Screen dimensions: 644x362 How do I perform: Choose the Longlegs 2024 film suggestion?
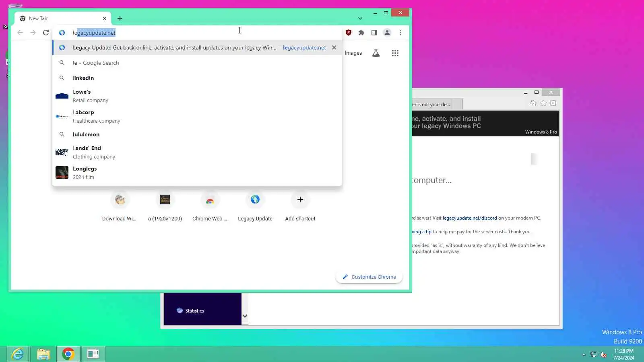click(x=197, y=173)
